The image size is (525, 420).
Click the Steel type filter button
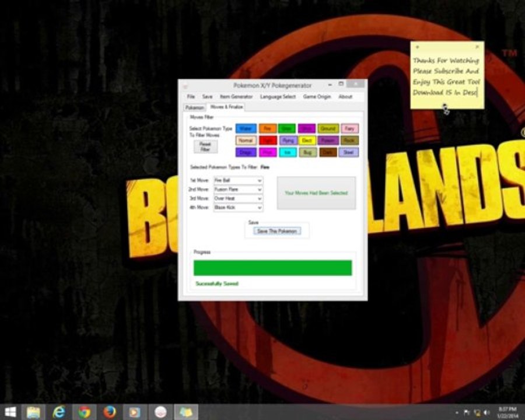[x=349, y=152]
